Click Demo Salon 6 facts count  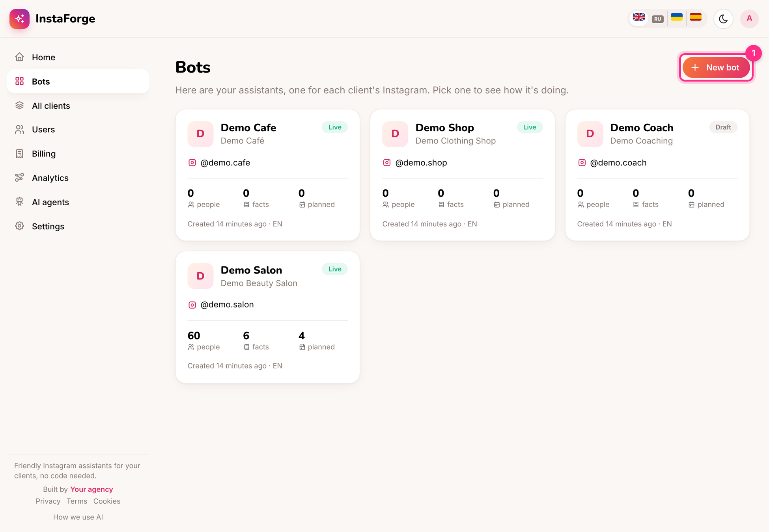[246, 336]
